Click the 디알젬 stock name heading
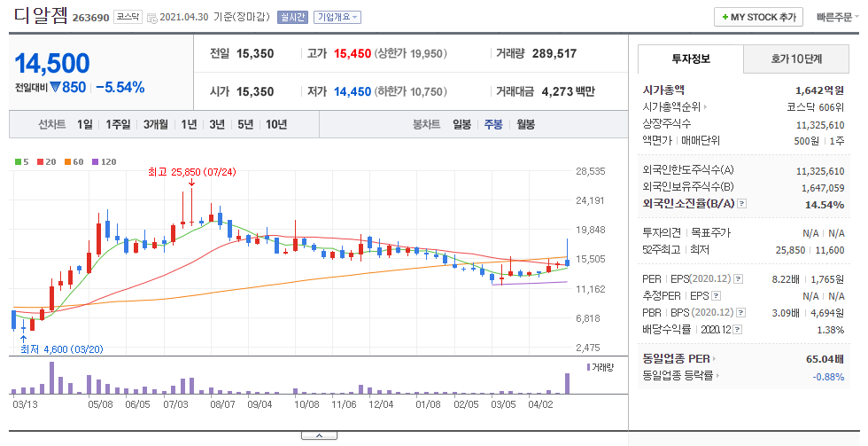868x446 pixels. pyautogui.click(x=41, y=15)
